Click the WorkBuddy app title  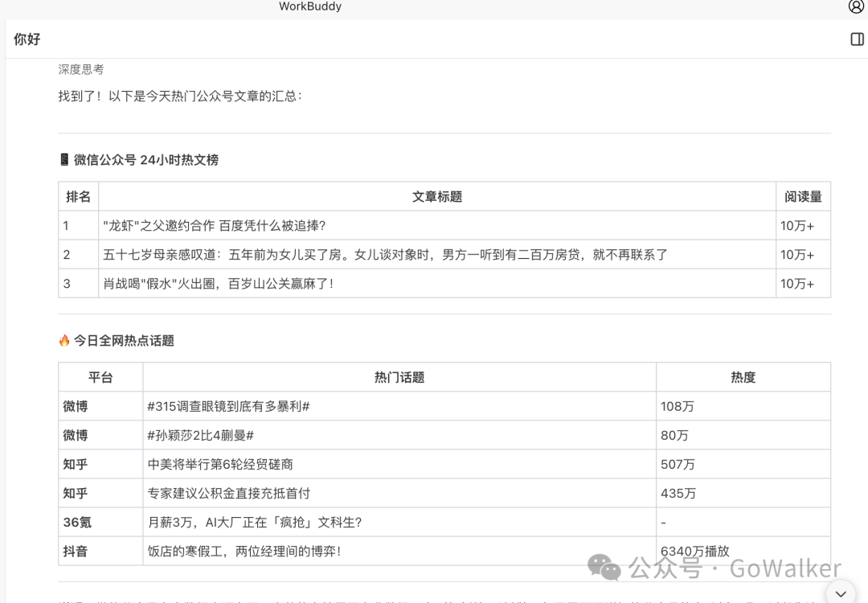(x=310, y=6)
